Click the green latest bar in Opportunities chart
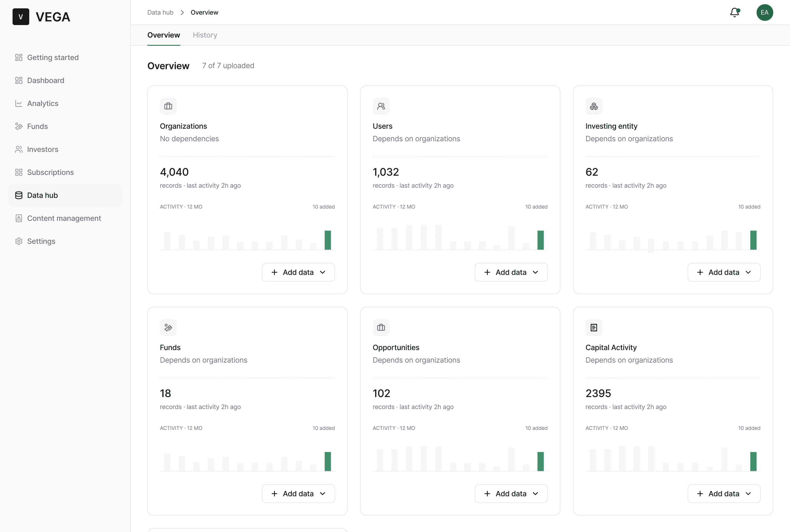The width and height of the screenshot is (790, 532). click(541, 462)
